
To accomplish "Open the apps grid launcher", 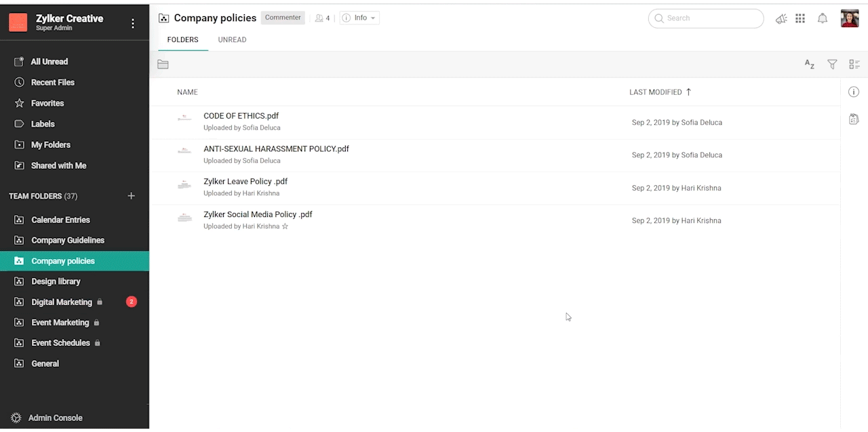I will pos(800,19).
